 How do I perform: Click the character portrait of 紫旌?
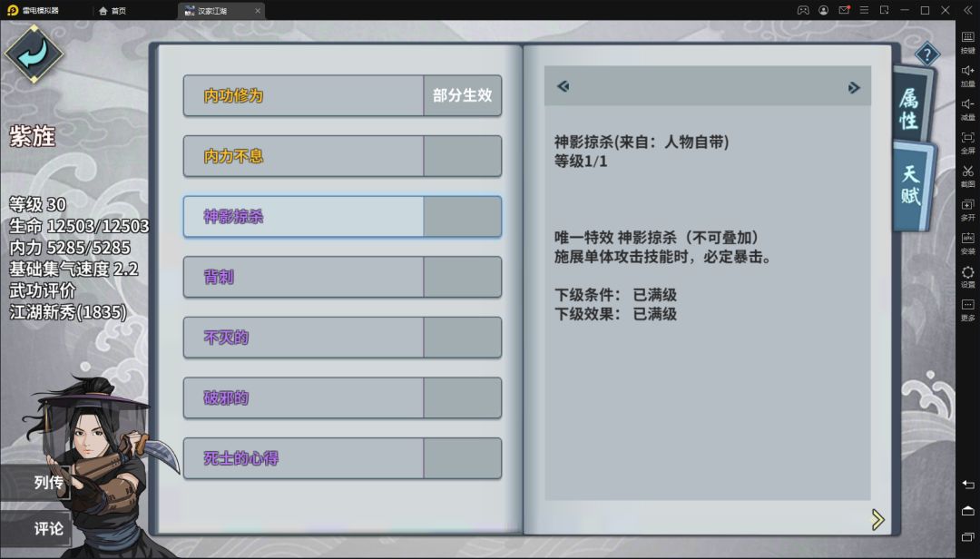tap(100, 466)
